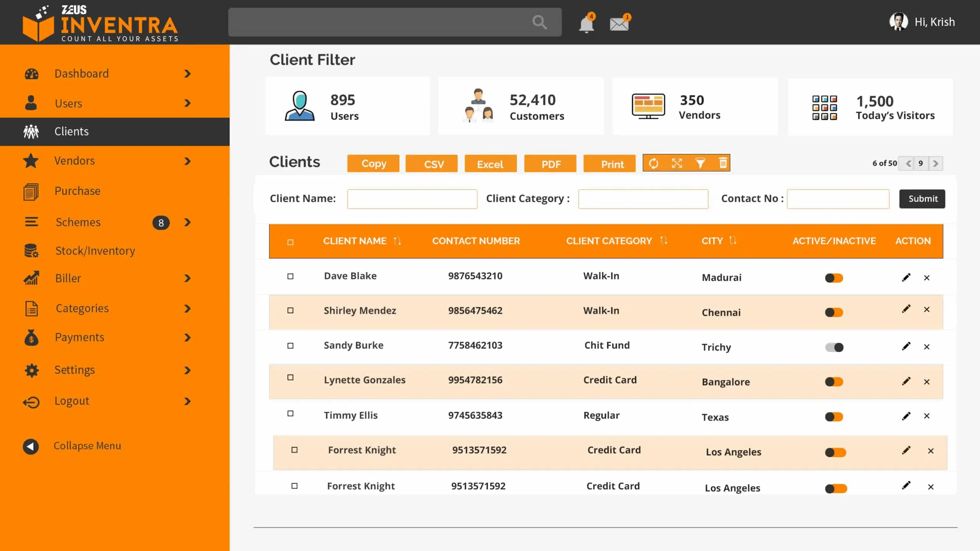The image size is (980, 551).
Task: Delete Lynette Gonzales row with X
Action: point(927,382)
